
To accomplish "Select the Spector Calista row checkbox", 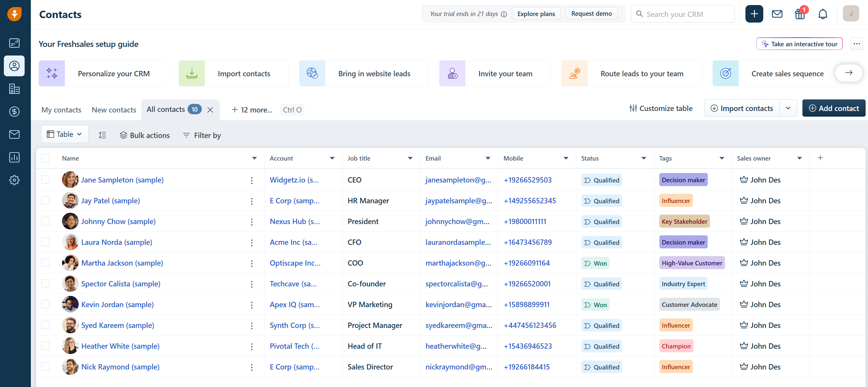I will point(45,283).
